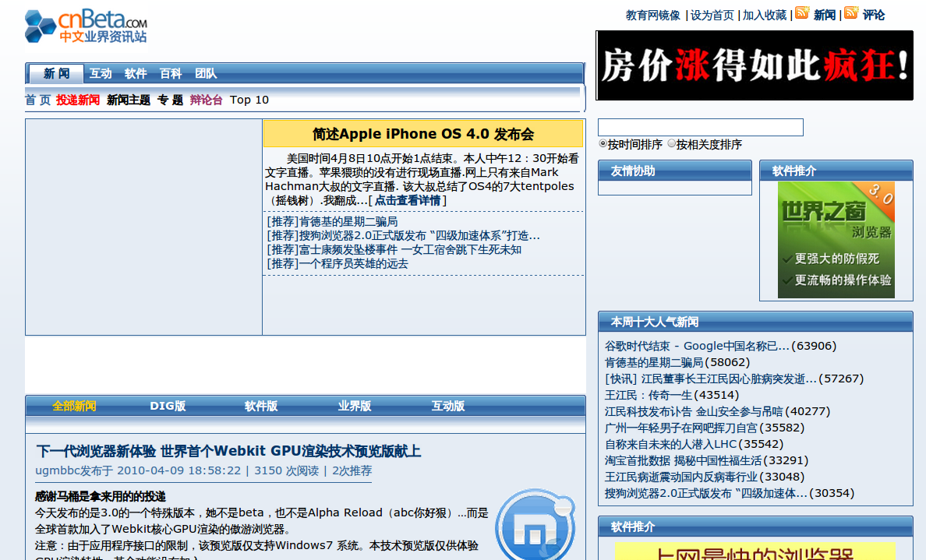926x560 pixels.
Task: Focus the search input field
Action: point(701,127)
